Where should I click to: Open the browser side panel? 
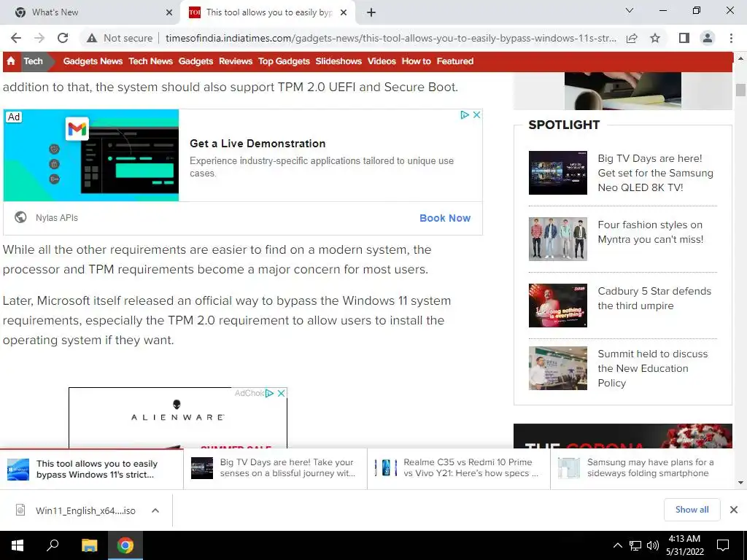(x=684, y=38)
